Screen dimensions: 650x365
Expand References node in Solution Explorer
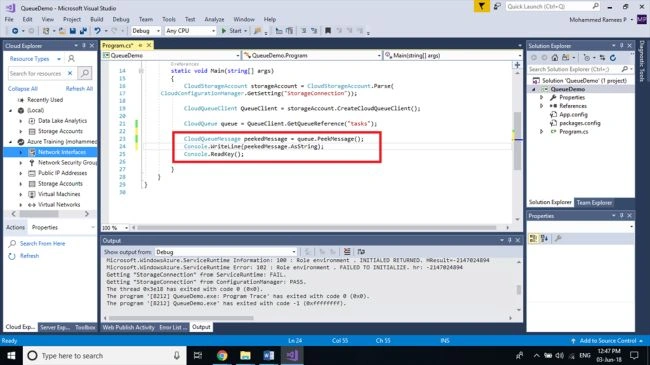(x=541, y=106)
